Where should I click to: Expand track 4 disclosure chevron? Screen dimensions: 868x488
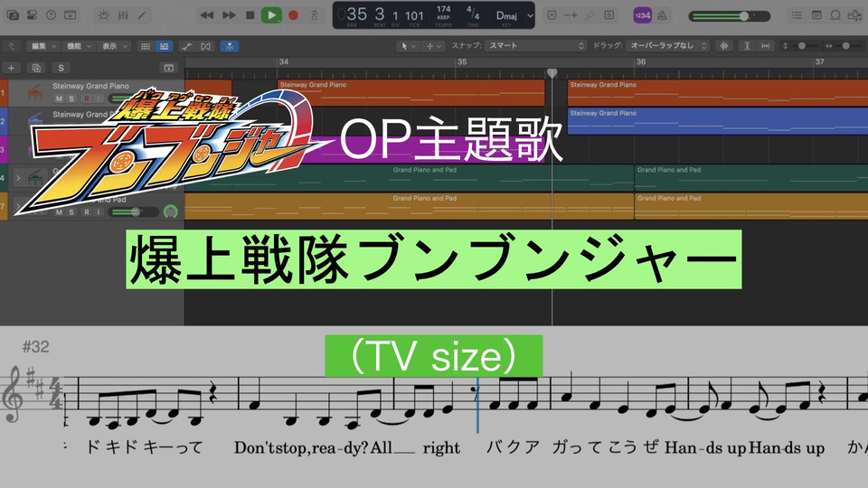tap(18, 178)
